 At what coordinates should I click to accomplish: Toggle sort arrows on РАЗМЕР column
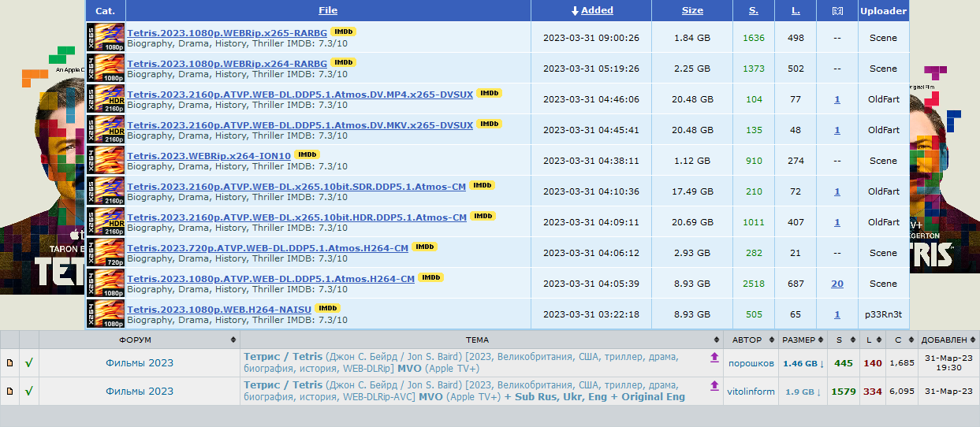pos(820,340)
